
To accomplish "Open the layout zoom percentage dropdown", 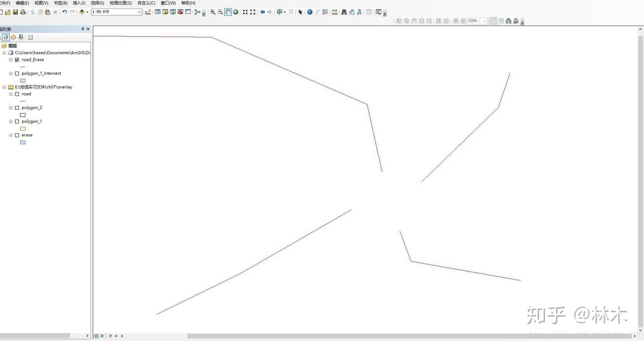I will tap(484, 21).
